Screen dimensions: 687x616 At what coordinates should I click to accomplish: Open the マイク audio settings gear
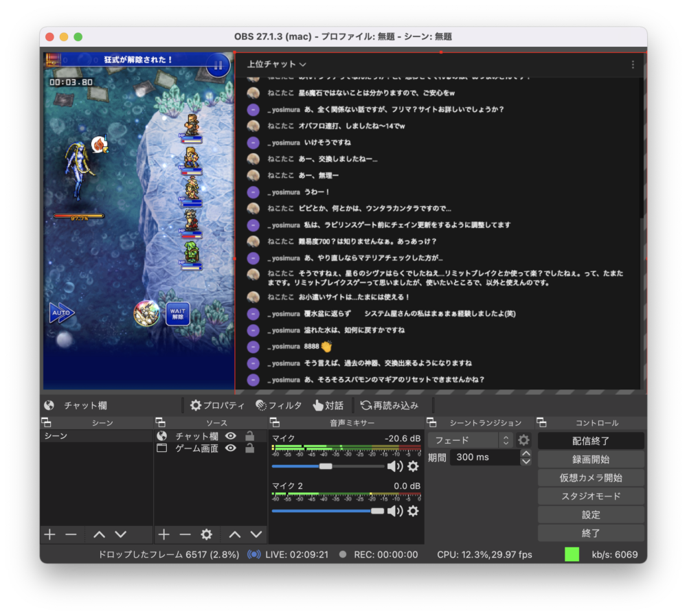[x=413, y=466]
